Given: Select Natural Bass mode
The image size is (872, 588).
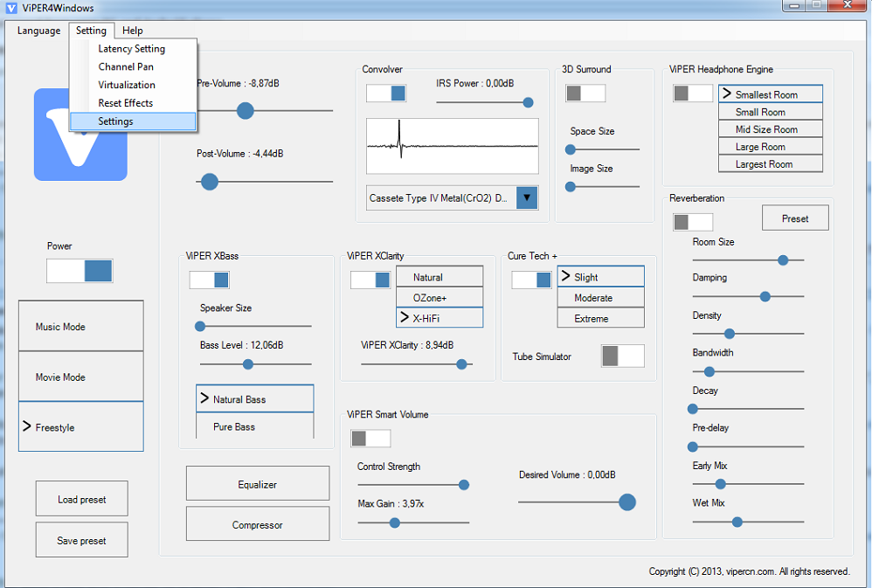Looking at the screenshot, I should click(255, 398).
